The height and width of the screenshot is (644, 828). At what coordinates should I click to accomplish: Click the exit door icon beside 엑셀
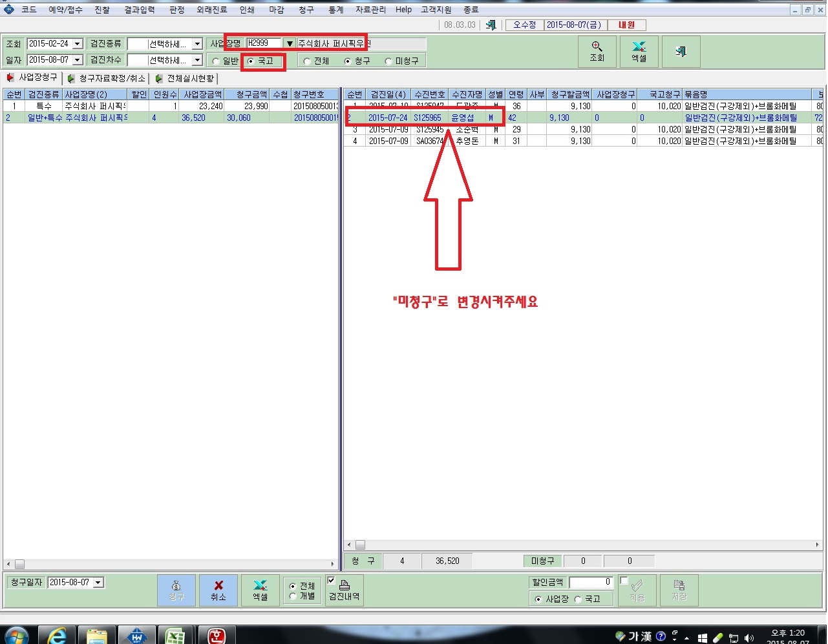(x=681, y=51)
